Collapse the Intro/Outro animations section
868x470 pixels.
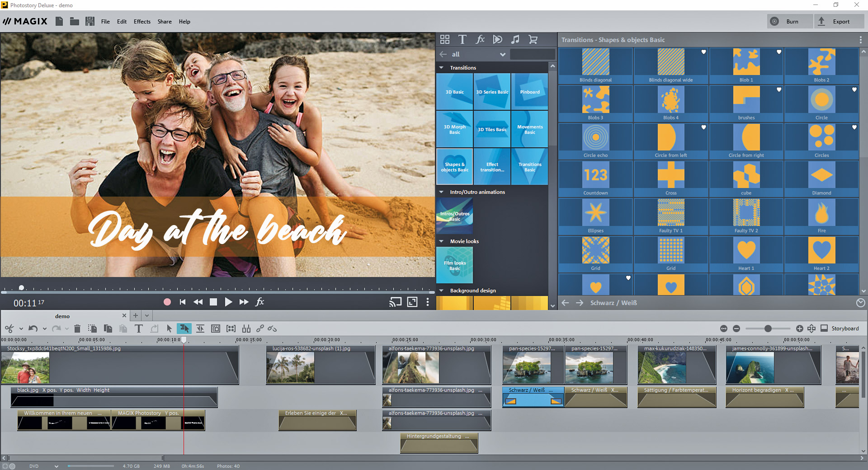point(441,192)
